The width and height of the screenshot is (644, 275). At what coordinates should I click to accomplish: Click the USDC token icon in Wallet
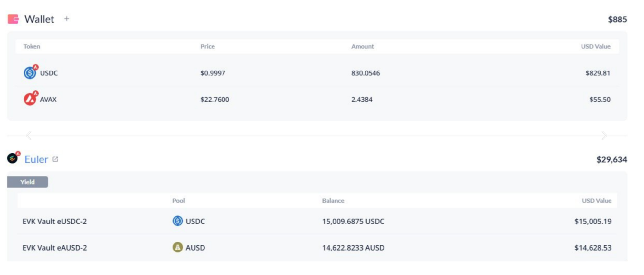coord(30,73)
